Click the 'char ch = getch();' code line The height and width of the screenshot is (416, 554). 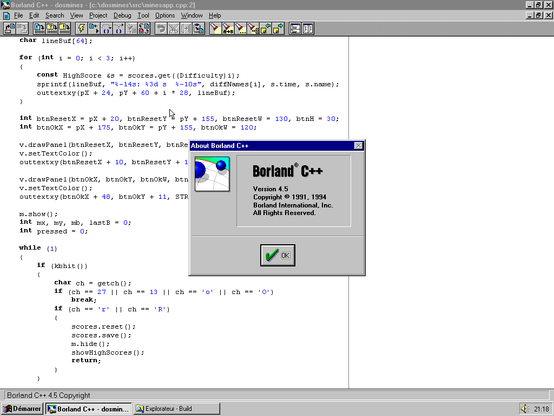tap(93, 283)
